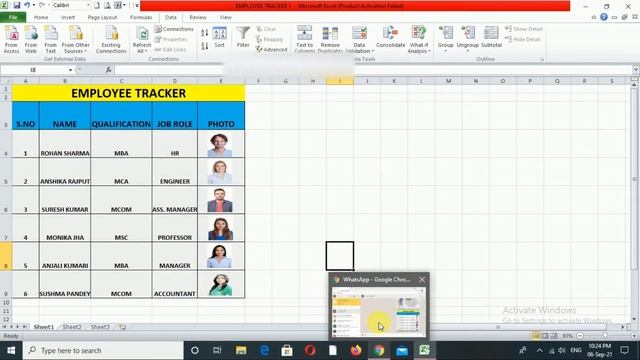Select the PROFESSOR cell

(175, 228)
